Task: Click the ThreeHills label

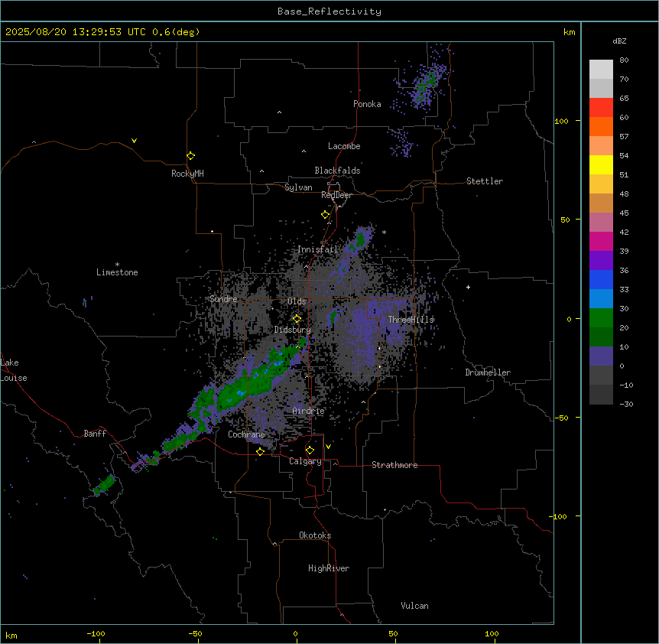Action: (411, 320)
